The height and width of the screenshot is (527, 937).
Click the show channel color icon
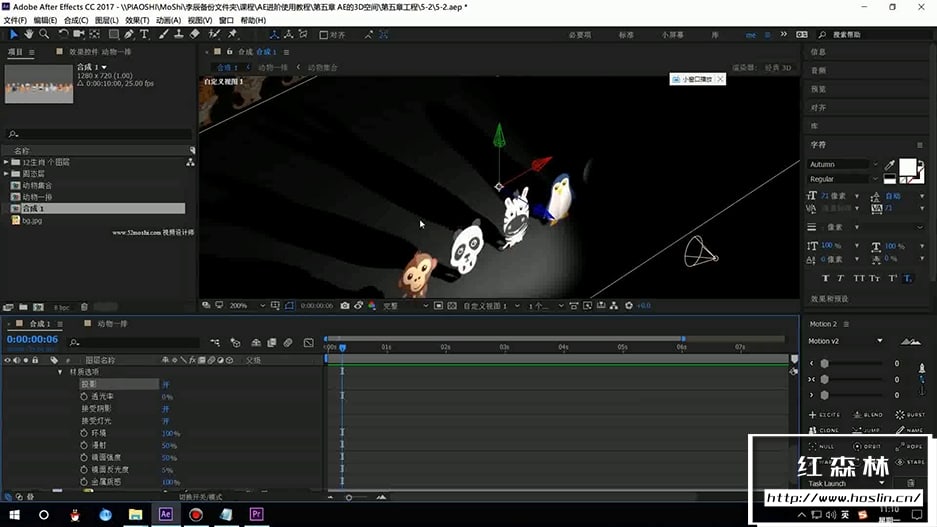(x=372, y=305)
